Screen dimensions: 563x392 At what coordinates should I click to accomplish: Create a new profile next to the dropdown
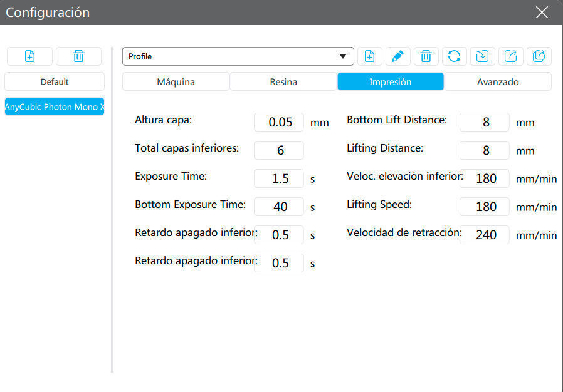(x=370, y=56)
